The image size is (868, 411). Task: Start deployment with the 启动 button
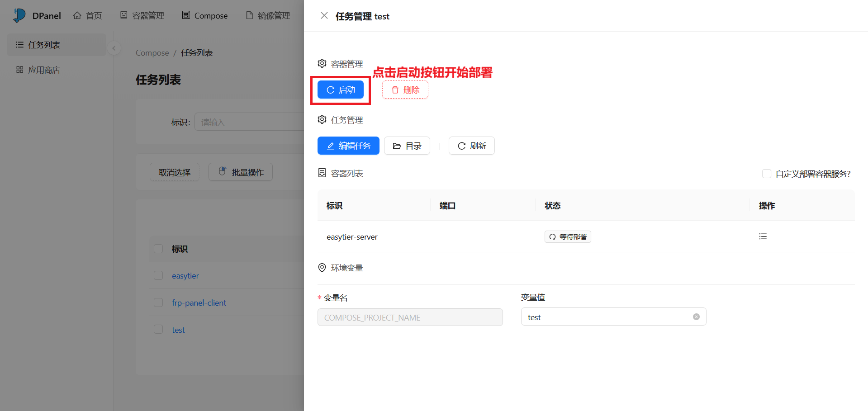pos(341,90)
